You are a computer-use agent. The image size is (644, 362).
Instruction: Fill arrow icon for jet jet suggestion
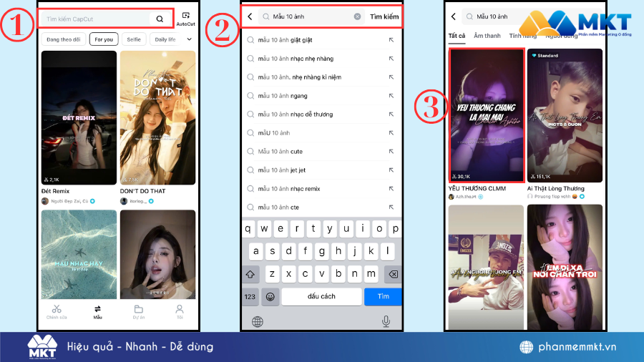click(x=391, y=170)
